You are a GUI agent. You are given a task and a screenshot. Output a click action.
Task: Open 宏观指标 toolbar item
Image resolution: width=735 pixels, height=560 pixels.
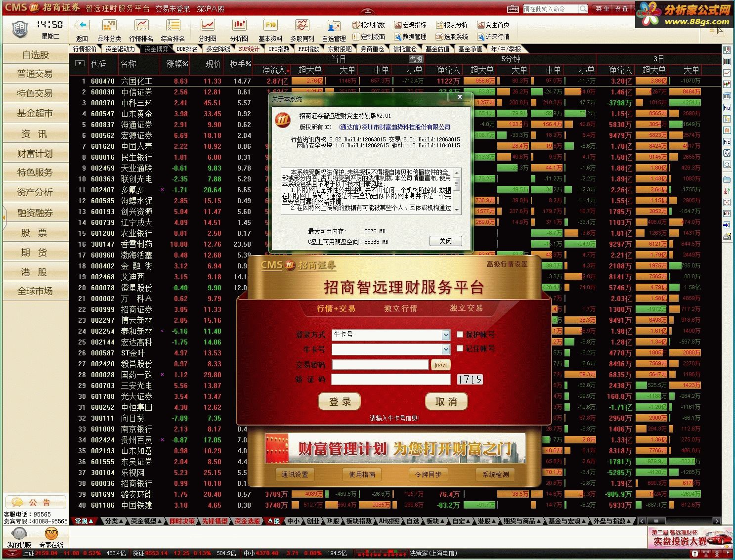(410, 25)
